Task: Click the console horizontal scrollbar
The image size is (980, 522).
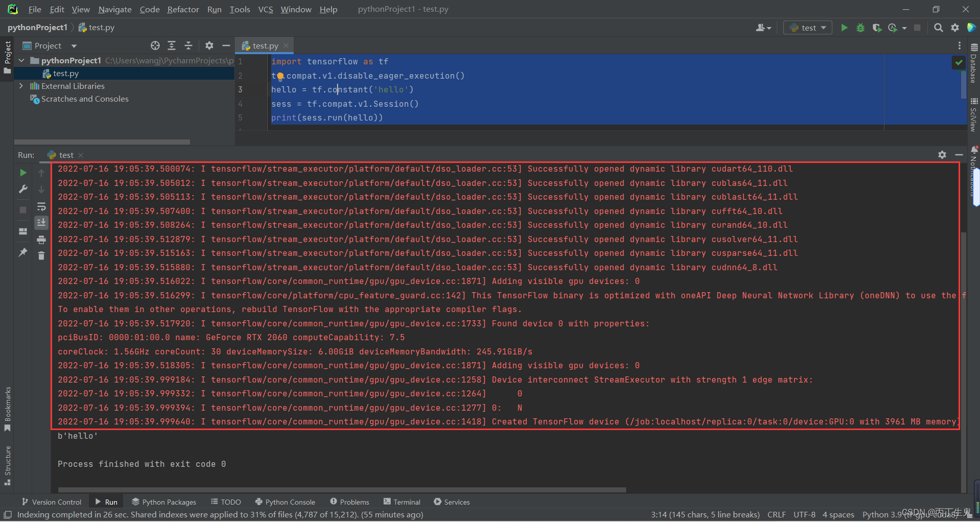Action: point(342,489)
